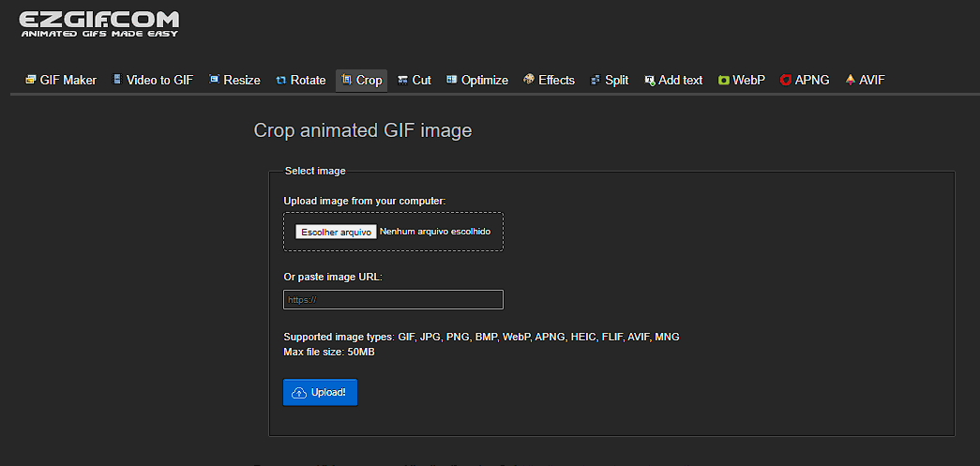980x466 pixels.
Task: Click the Resize tool icon
Action: [x=214, y=81]
